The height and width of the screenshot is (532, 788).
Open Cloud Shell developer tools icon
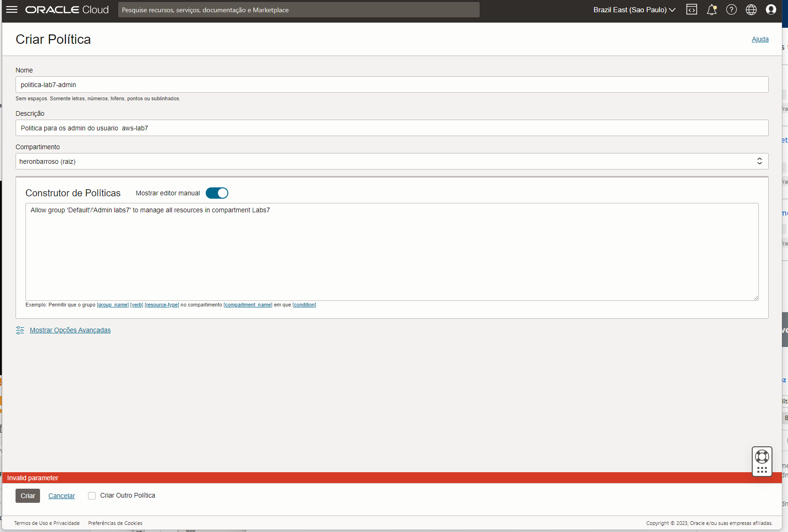(692, 9)
